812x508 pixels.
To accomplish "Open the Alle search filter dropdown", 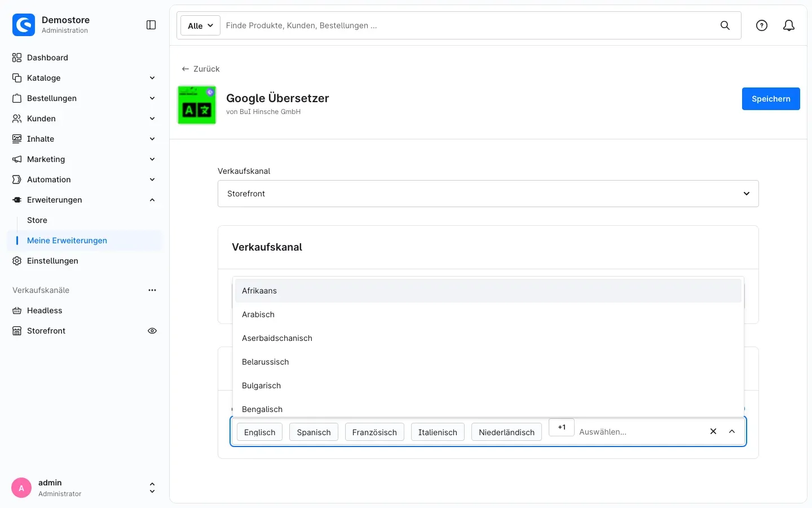I will (x=200, y=25).
